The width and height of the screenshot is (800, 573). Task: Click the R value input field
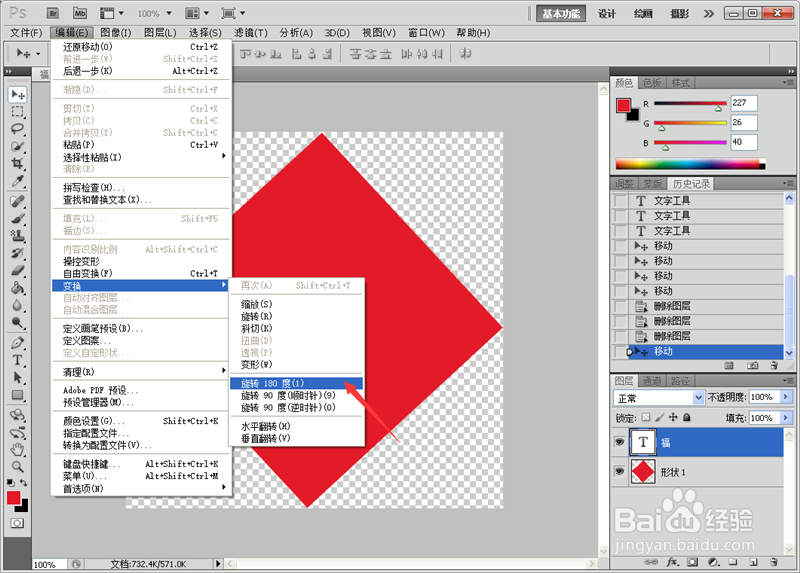coord(743,103)
